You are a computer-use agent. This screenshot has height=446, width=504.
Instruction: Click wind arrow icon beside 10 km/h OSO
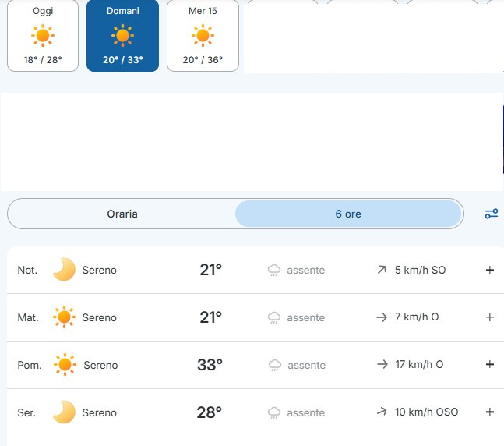pos(382,411)
